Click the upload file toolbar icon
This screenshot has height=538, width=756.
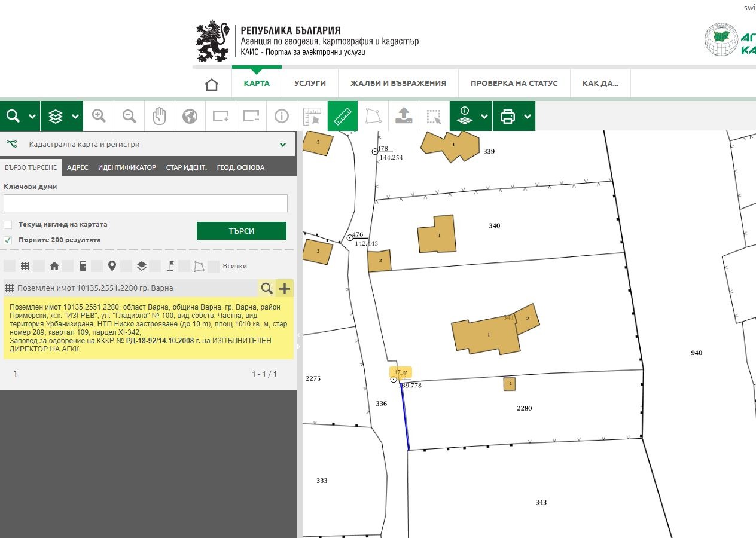pyautogui.click(x=404, y=116)
